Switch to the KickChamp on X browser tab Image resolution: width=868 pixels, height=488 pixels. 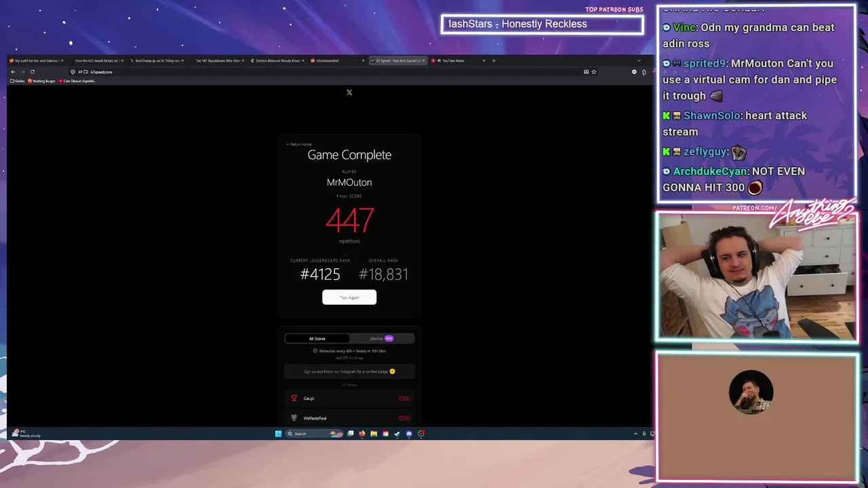pyautogui.click(x=157, y=60)
